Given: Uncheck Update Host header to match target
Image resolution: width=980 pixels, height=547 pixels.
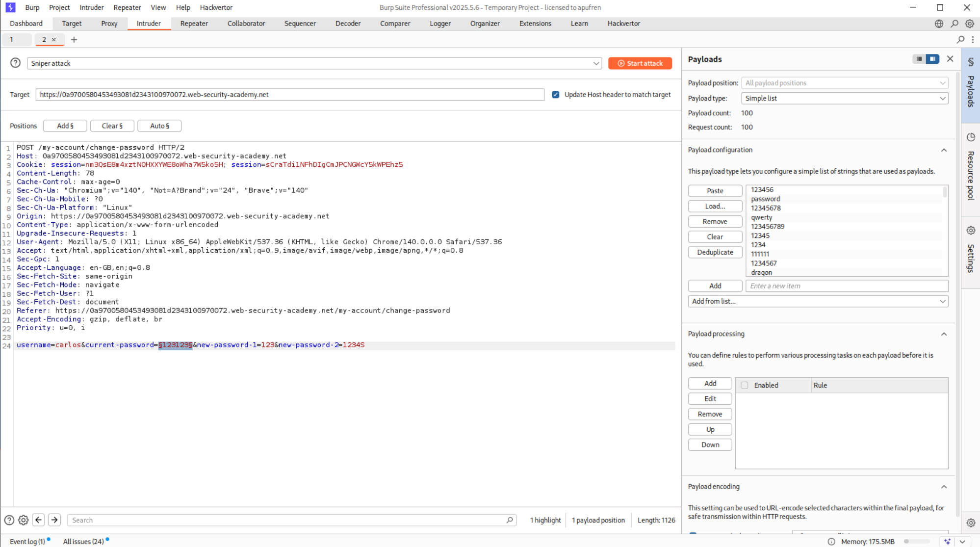Looking at the screenshot, I should [x=555, y=95].
